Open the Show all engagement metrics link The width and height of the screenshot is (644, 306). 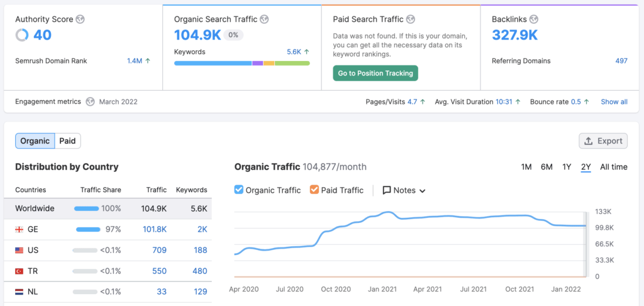point(614,102)
